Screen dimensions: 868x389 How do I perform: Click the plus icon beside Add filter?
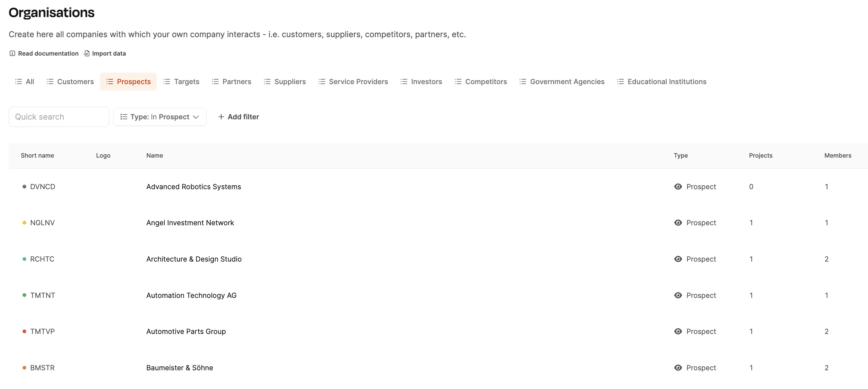click(x=221, y=117)
